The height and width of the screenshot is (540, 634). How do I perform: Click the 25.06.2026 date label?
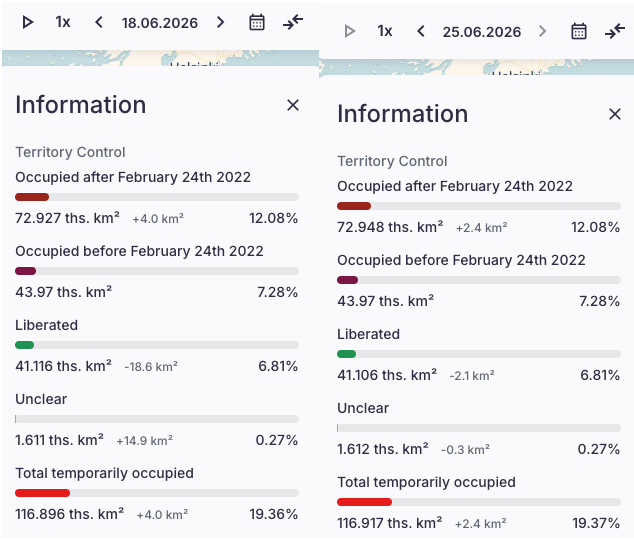[x=482, y=32]
